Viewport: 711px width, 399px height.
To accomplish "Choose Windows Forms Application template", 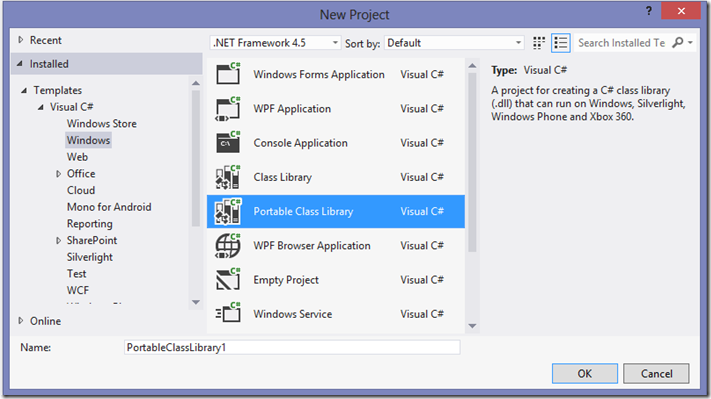I will (x=319, y=74).
